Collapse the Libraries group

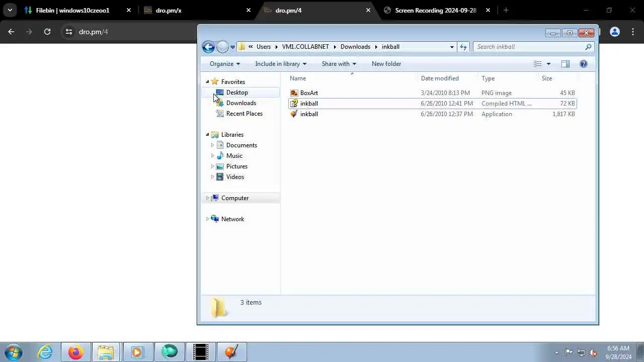(x=207, y=135)
